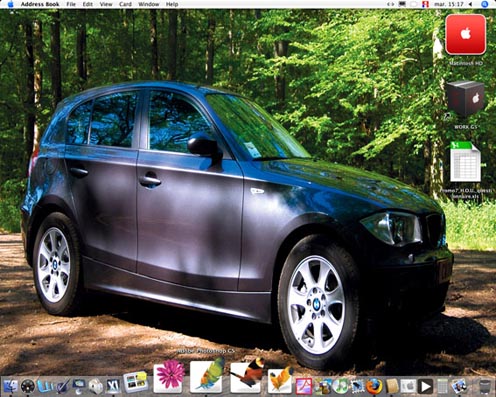This screenshot has height=397, width=496.
Task: Open the bird icon Adobe app
Action: [246, 375]
